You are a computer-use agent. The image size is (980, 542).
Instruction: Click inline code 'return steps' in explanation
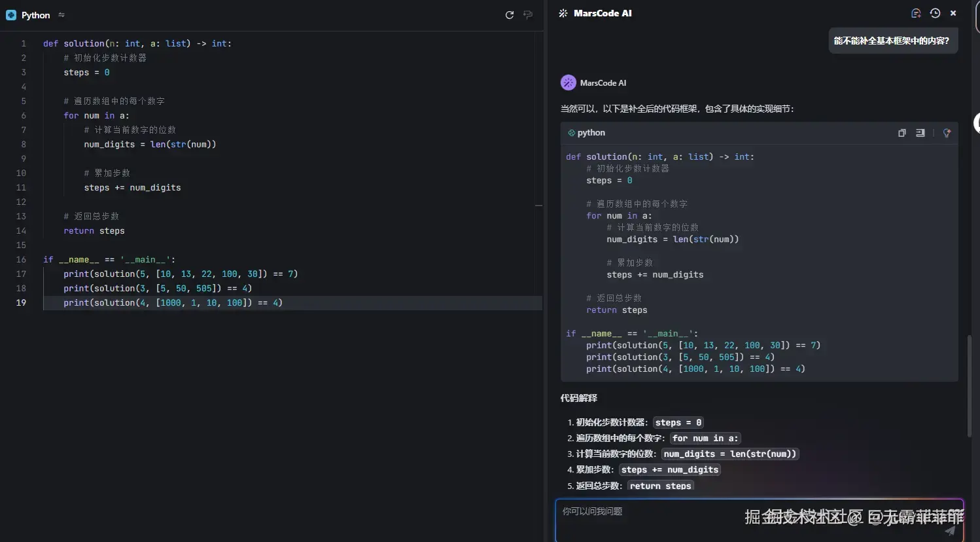(x=661, y=486)
